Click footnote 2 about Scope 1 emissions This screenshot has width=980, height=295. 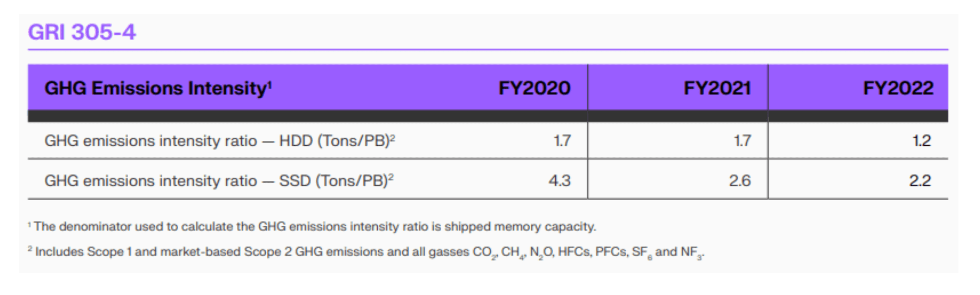pos(366,252)
